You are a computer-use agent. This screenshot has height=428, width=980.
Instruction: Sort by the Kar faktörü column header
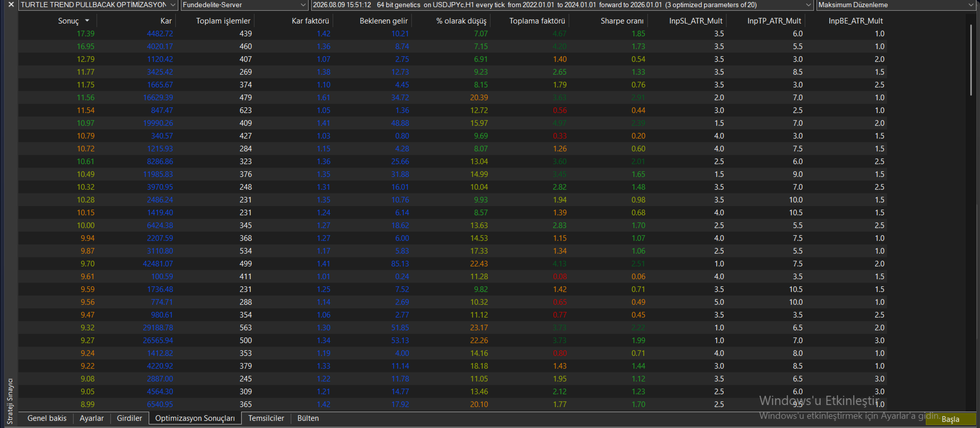310,21
